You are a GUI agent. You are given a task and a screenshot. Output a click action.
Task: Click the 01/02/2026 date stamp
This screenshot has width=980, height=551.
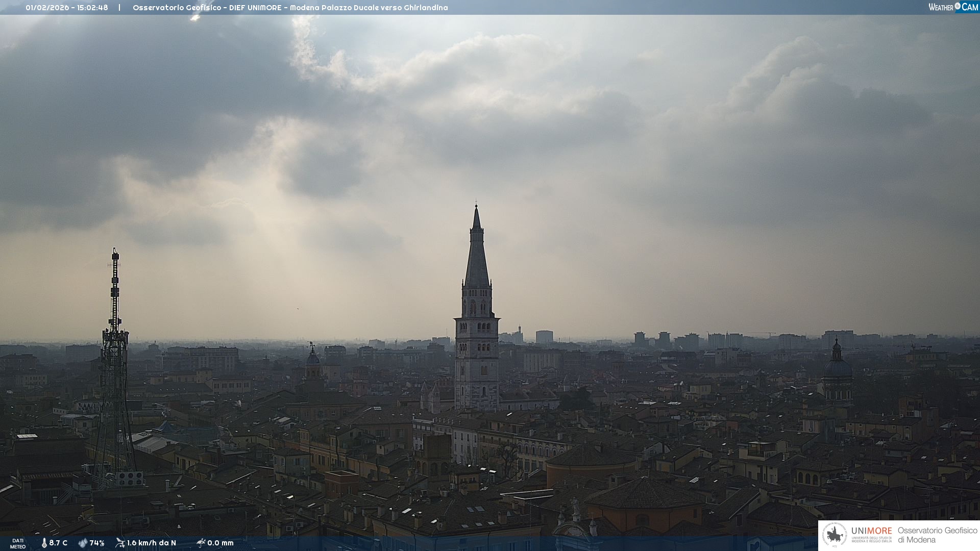click(x=47, y=8)
